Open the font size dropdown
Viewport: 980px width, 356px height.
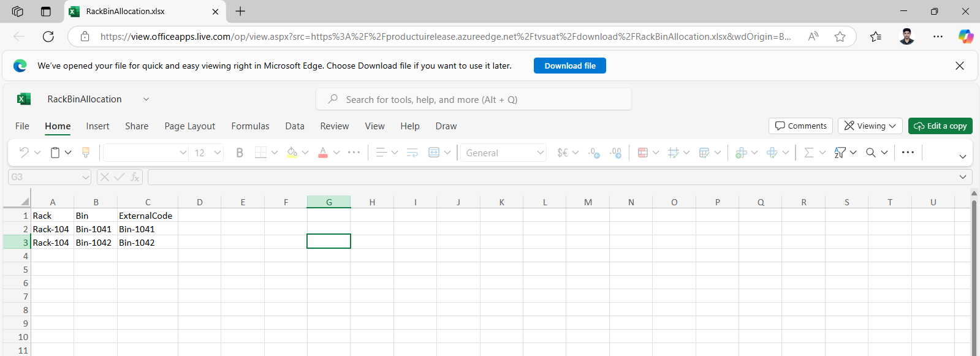(x=217, y=153)
